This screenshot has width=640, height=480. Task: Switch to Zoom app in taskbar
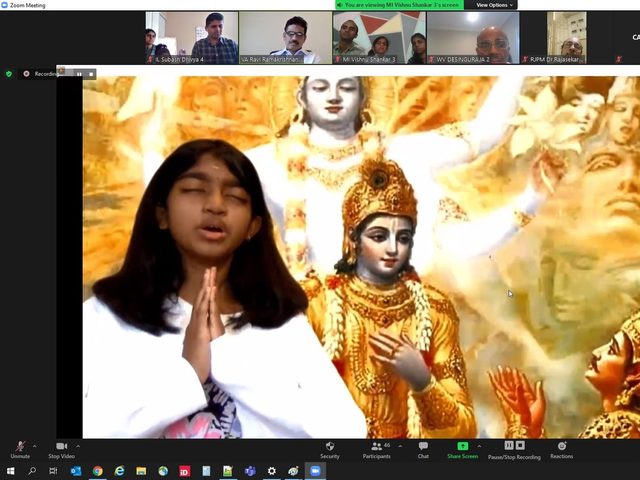click(x=315, y=471)
